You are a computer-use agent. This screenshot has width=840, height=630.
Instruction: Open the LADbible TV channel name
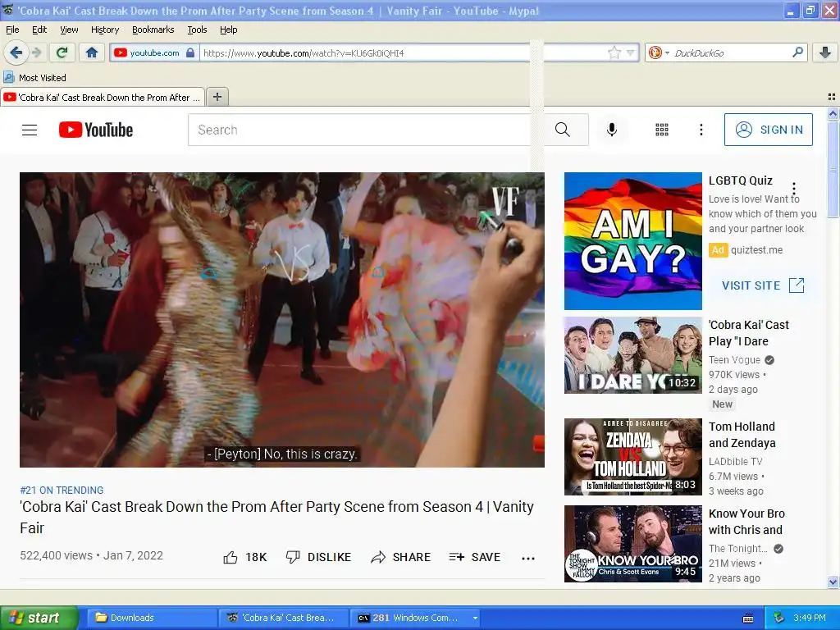735,462
